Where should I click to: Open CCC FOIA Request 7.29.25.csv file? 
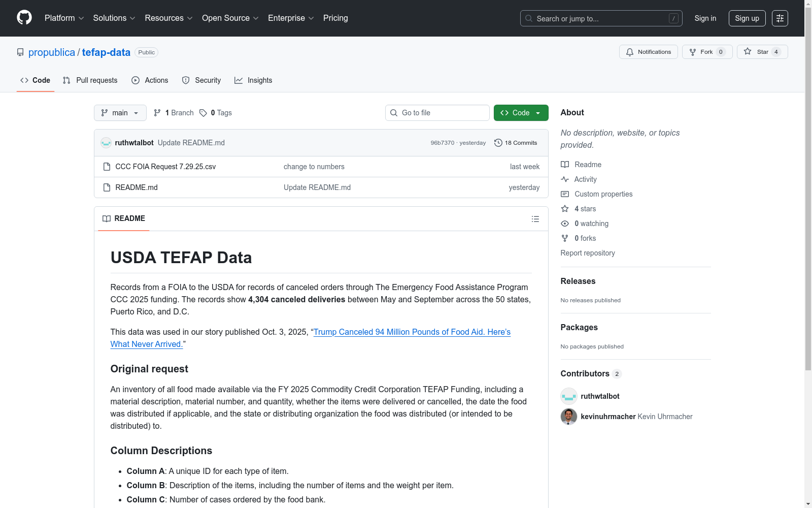coord(165,167)
